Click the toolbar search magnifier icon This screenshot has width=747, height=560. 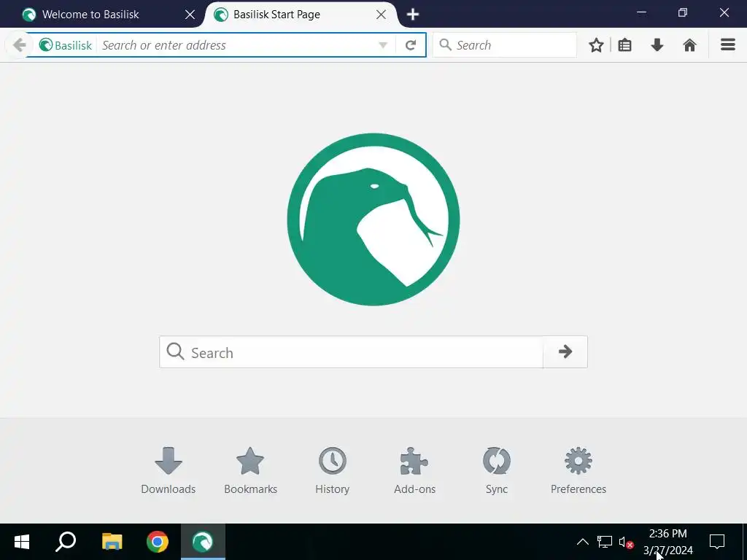(446, 44)
